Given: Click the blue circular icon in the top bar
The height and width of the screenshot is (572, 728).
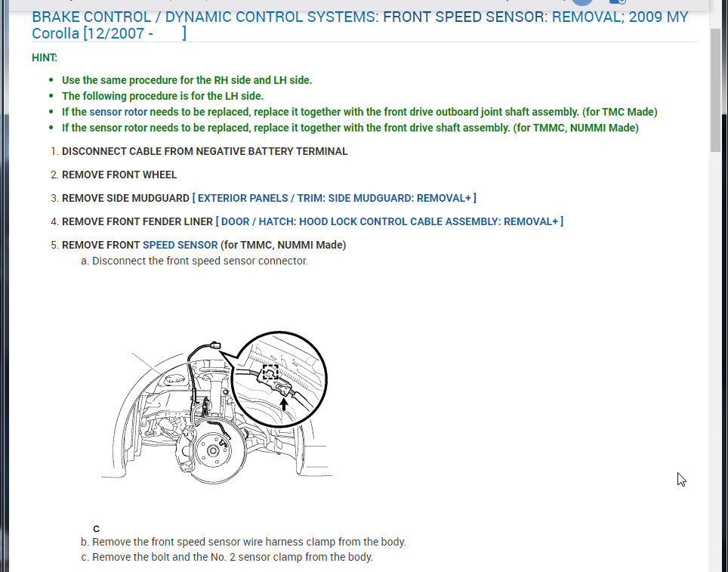Looking at the screenshot, I should click(x=582, y=2).
